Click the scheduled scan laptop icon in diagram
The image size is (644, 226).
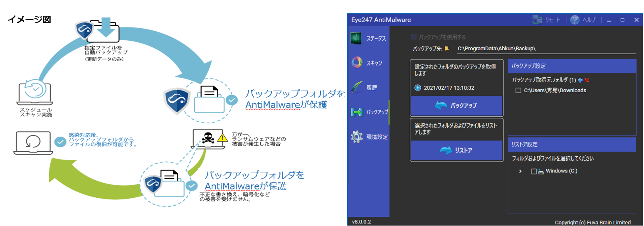(x=35, y=93)
